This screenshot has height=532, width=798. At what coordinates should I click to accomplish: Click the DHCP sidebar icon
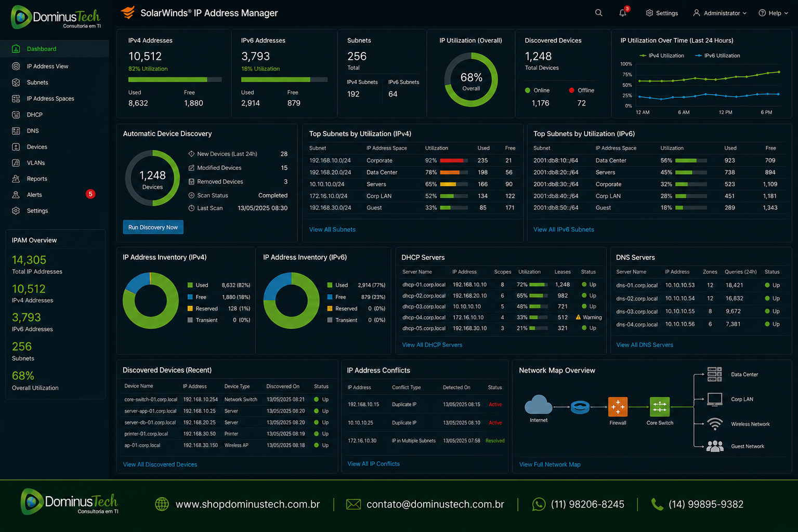tap(16, 114)
